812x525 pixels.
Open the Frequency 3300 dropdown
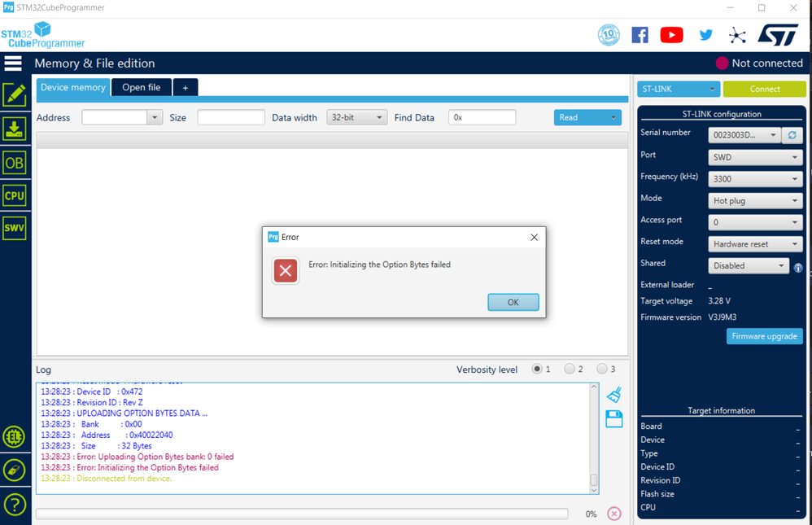[756, 179]
